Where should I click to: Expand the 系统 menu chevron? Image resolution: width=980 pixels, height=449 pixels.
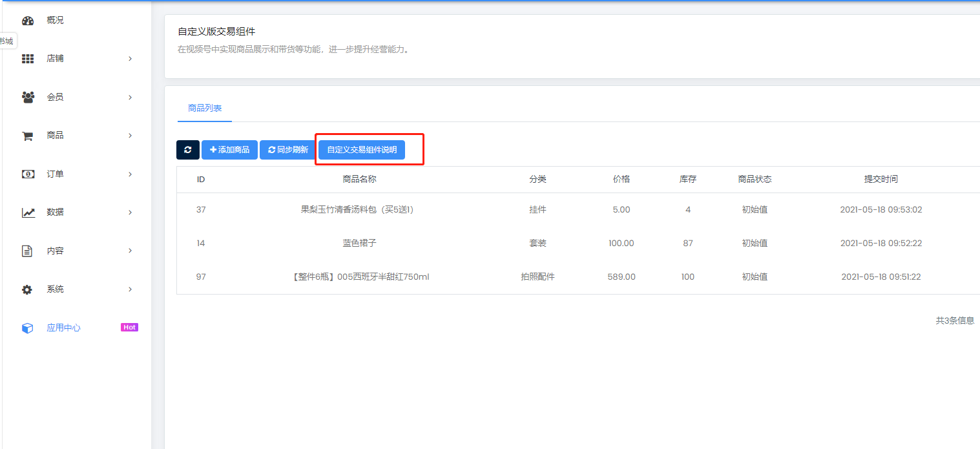[130, 289]
